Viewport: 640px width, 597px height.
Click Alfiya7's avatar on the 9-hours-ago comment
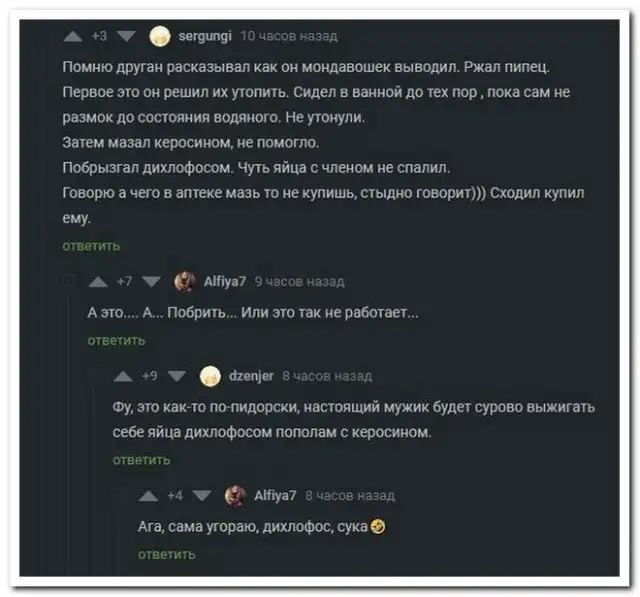tap(184, 282)
